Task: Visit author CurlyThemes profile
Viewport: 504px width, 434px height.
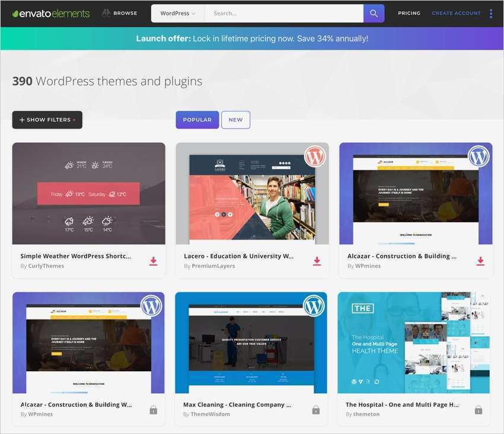Action: coord(46,266)
